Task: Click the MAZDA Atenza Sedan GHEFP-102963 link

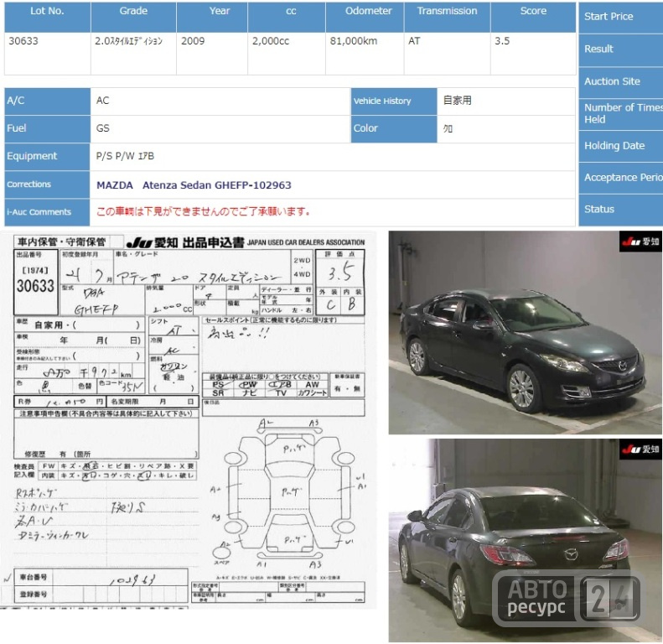Action: pos(194,185)
